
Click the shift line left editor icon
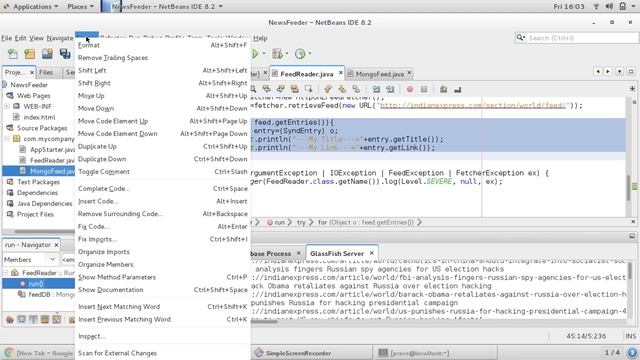376,89
